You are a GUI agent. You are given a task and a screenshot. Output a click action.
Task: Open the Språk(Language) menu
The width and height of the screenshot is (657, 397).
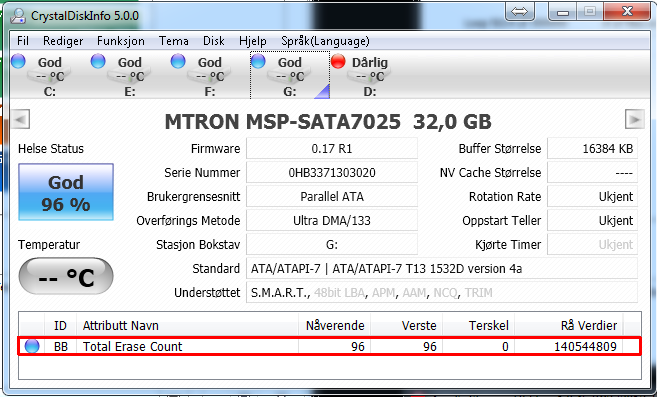click(x=326, y=41)
